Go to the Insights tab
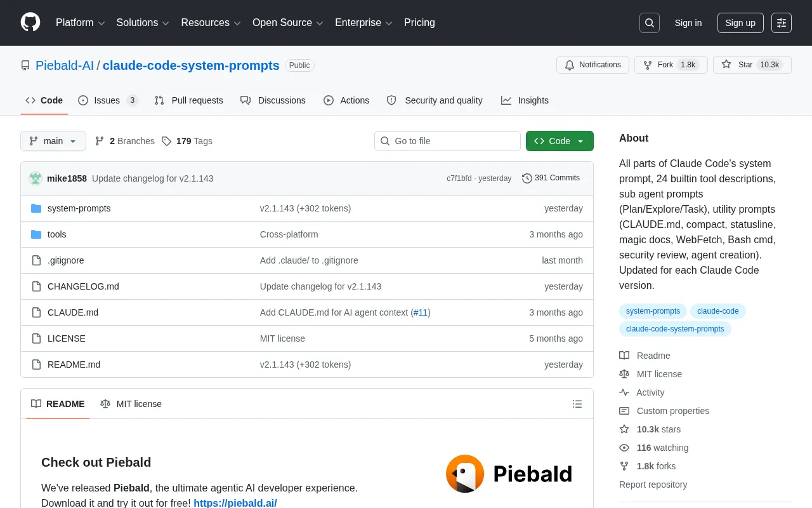This screenshot has width=812, height=508. click(x=525, y=100)
